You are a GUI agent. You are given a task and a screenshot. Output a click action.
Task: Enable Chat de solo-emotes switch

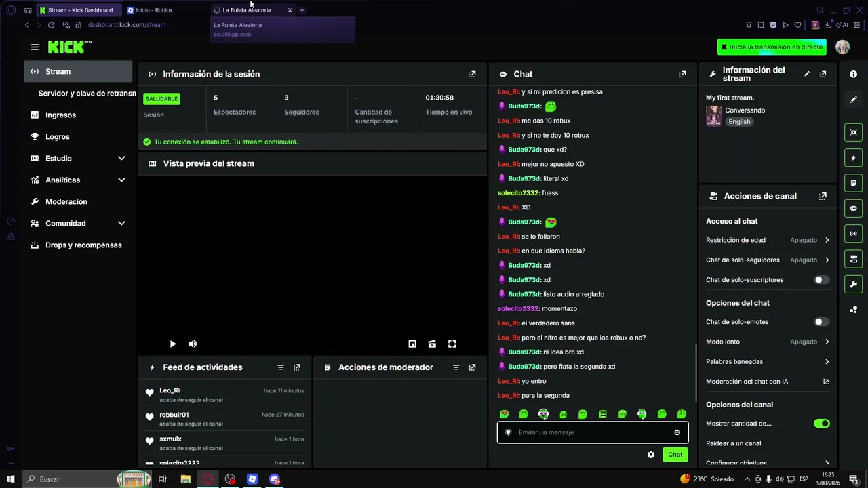[x=821, y=322]
